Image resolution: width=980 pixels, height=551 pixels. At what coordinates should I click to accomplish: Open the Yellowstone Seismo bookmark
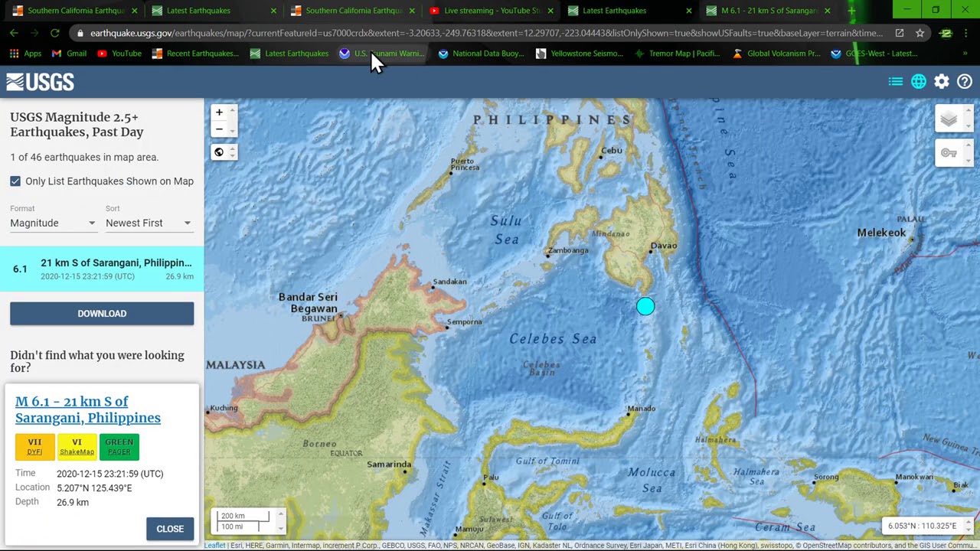(580, 54)
